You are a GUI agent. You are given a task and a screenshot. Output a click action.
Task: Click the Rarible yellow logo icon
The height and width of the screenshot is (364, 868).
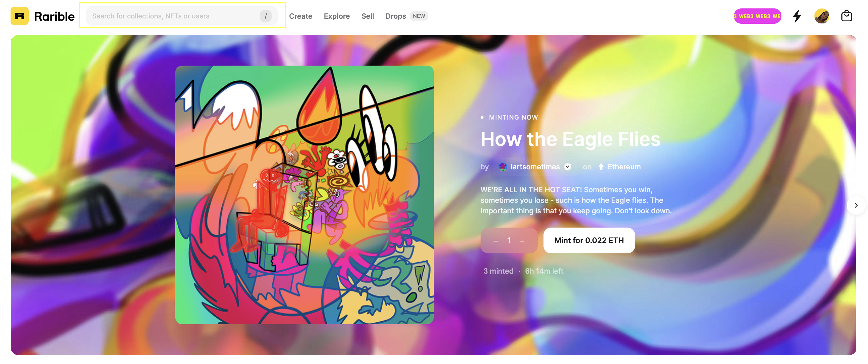(19, 16)
